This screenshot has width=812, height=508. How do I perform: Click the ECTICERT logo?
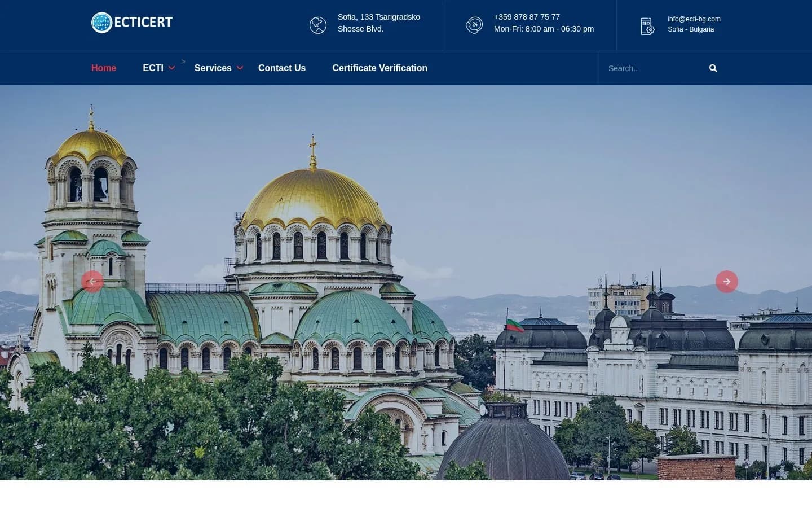tap(132, 23)
